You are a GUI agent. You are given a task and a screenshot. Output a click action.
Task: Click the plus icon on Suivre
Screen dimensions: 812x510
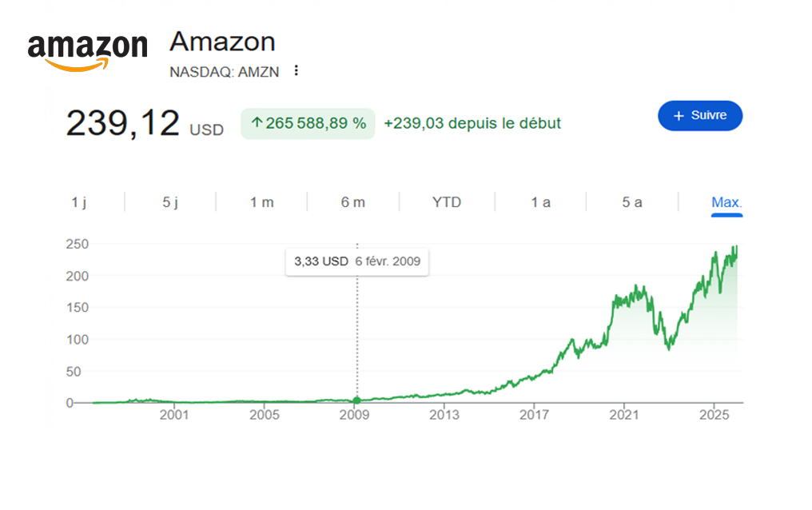(679, 116)
